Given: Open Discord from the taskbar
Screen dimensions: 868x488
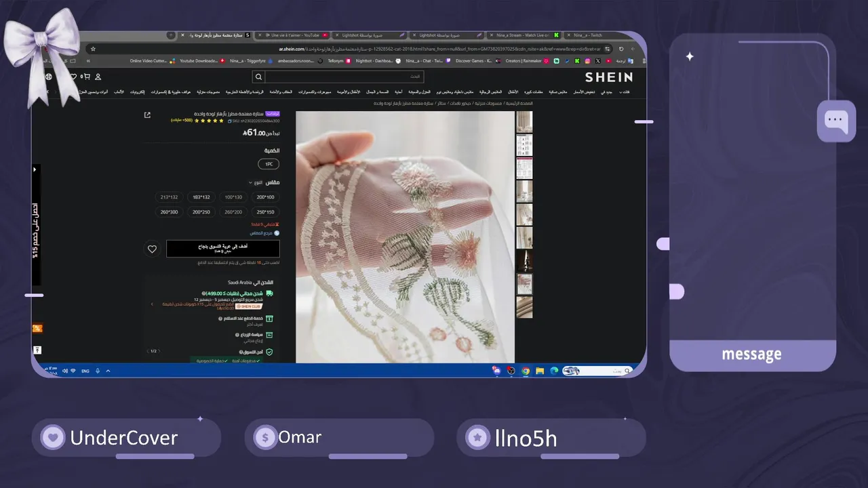Looking at the screenshot, I should tap(497, 371).
